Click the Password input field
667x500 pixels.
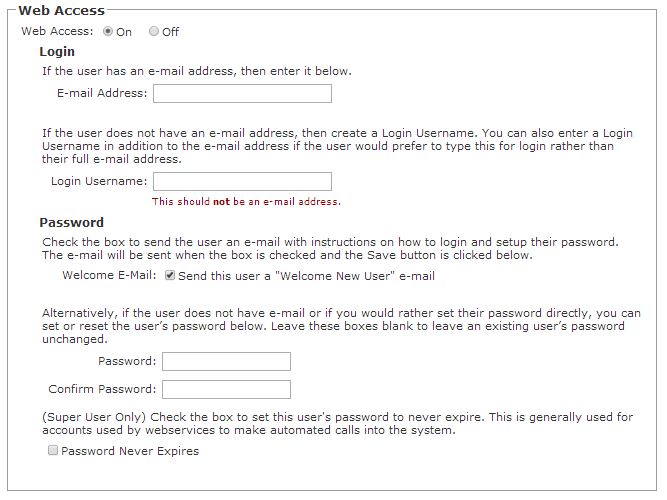(226, 362)
